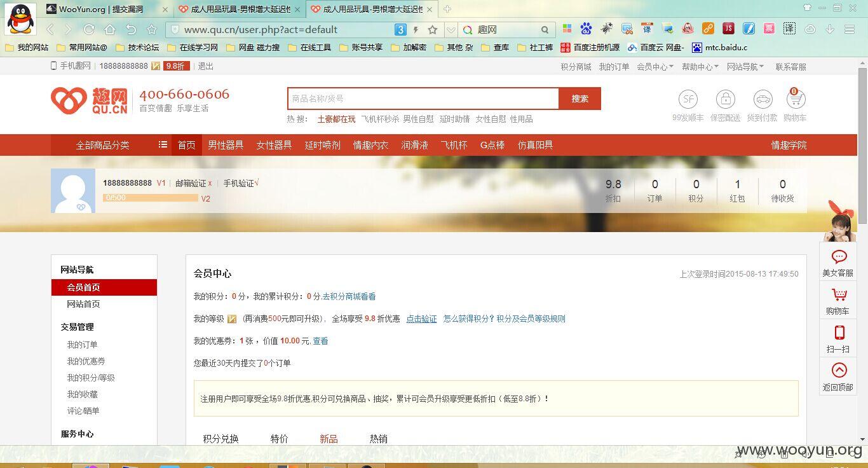868x468 pixels.
Task: Click the user avatar thumbnail
Action: pyautogui.click(x=73, y=191)
